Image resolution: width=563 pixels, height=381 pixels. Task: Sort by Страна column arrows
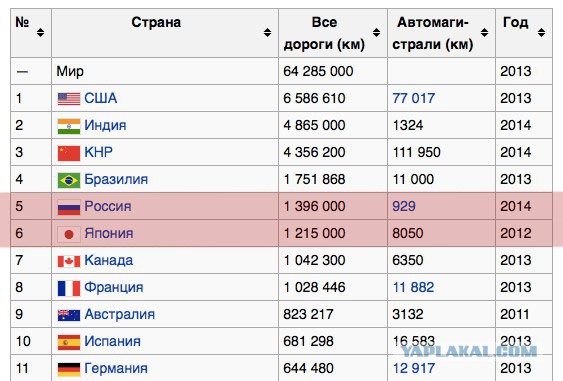coord(267,33)
